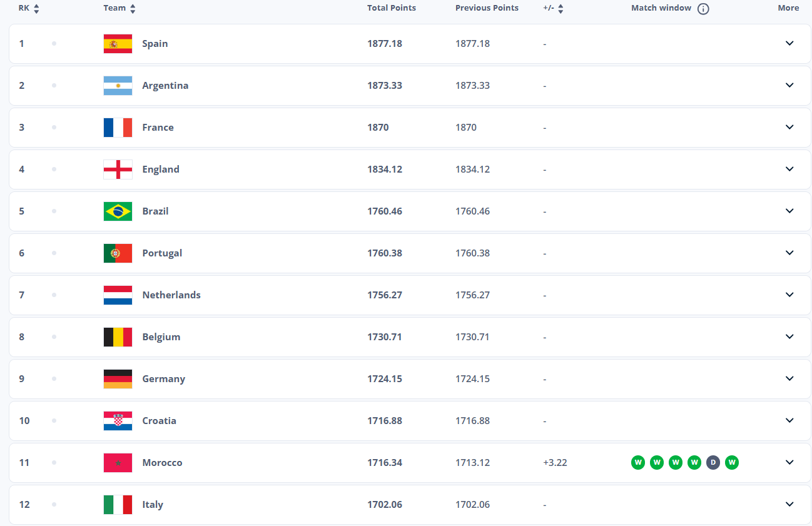Expand the Italy row chevron
Viewport: 812px width, 526px height.
[x=789, y=504]
